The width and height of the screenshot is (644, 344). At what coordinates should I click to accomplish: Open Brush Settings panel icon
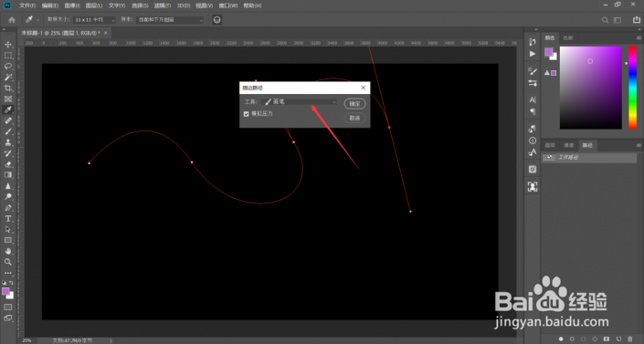(x=533, y=71)
